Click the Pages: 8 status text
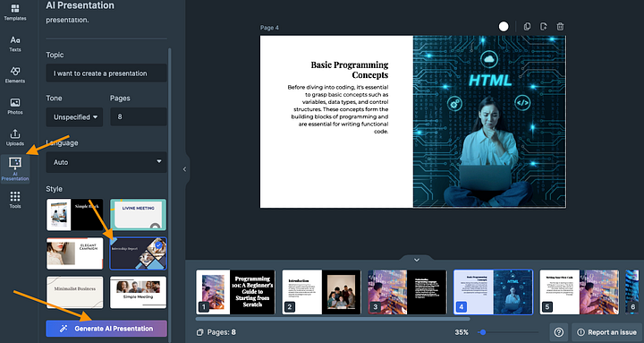Screen dimensions: 644x343 222,332
